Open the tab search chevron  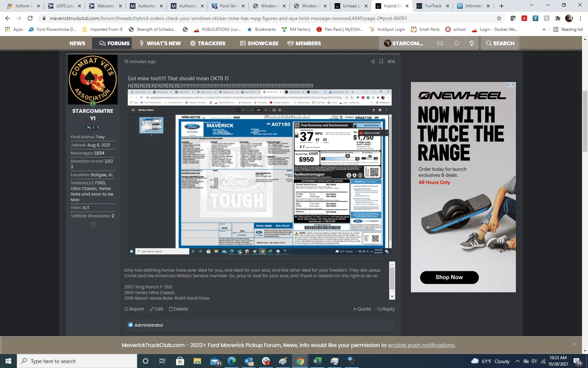click(x=531, y=6)
